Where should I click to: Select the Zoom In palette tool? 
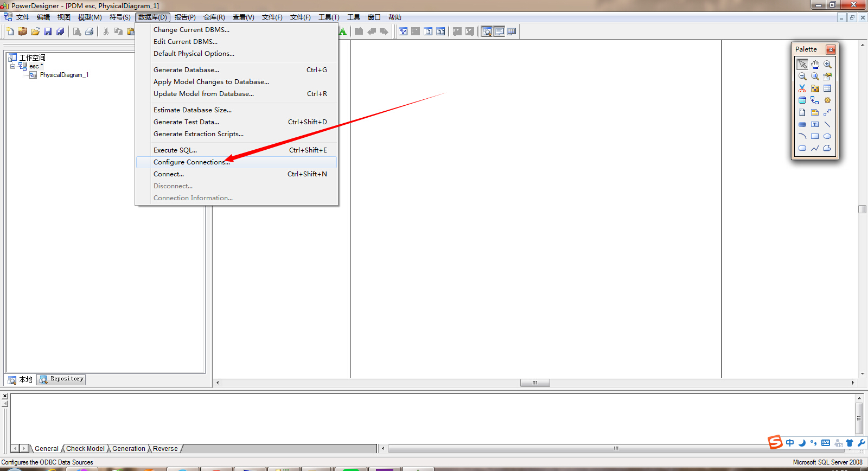coord(827,64)
